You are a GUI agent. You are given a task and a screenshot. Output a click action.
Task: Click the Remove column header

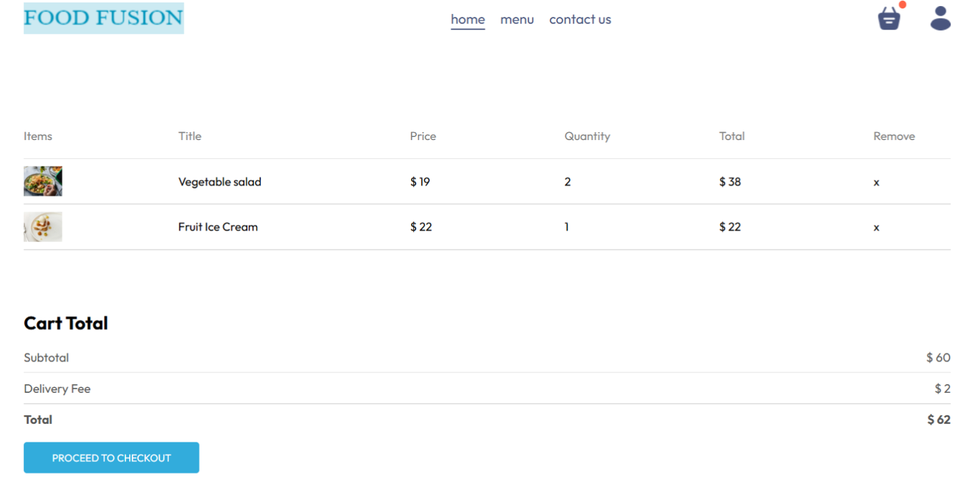893,136
